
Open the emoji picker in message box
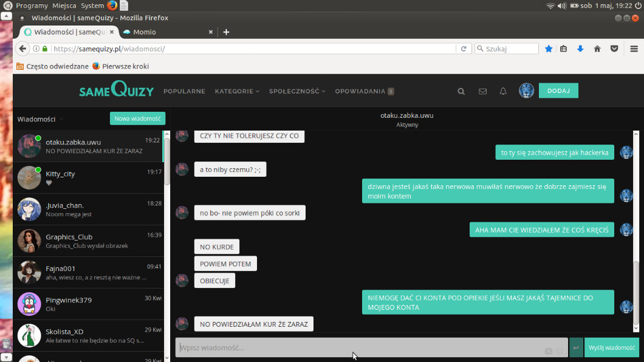(x=560, y=351)
